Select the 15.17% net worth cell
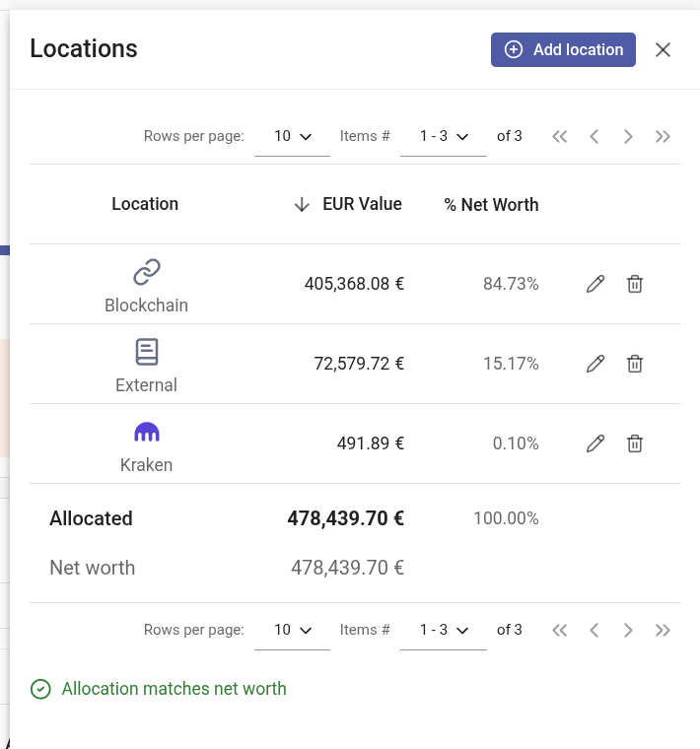 [511, 364]
